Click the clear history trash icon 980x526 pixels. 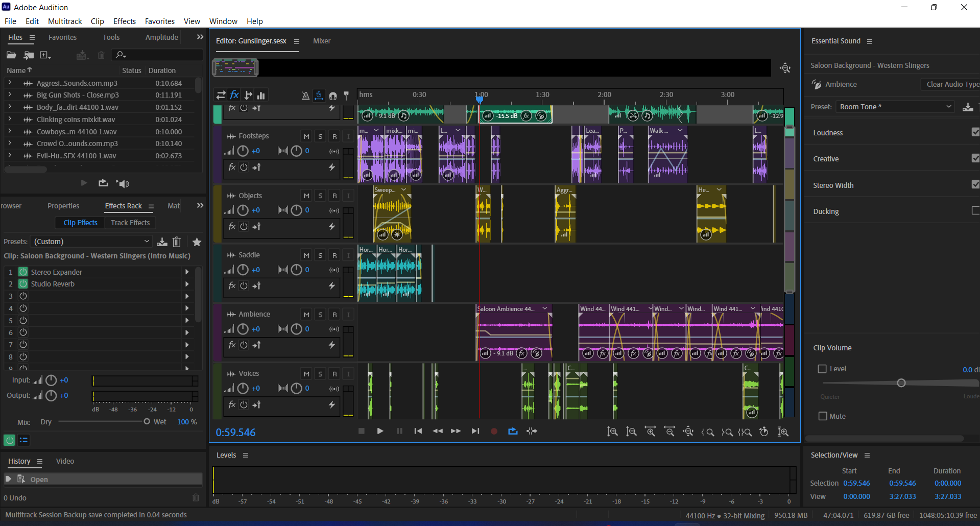(x=196, y=497)
